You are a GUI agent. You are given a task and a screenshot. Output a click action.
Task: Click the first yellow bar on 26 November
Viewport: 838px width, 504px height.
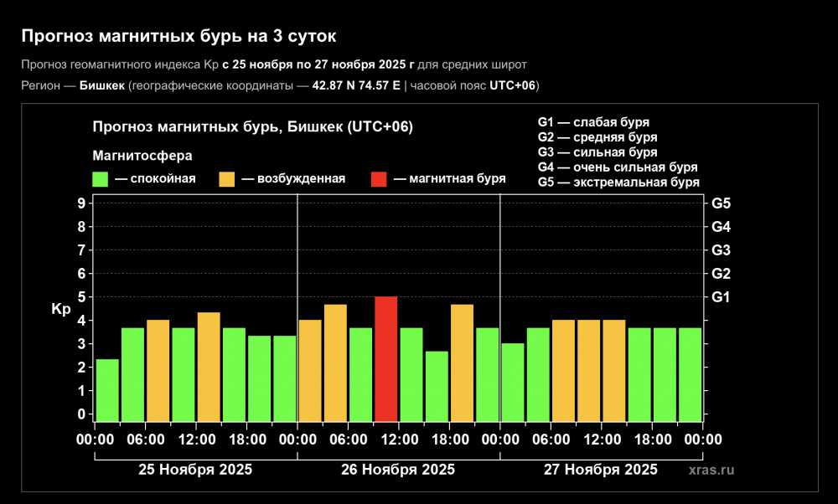(x=310, y=370)
